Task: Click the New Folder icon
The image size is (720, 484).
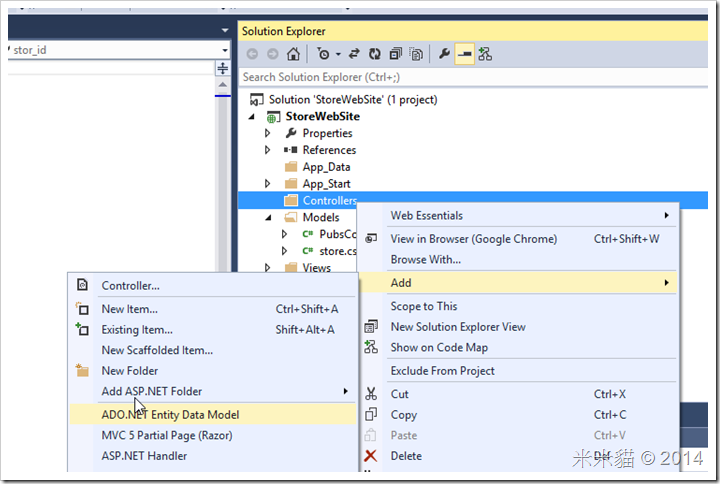Action: tap(82, 370)
